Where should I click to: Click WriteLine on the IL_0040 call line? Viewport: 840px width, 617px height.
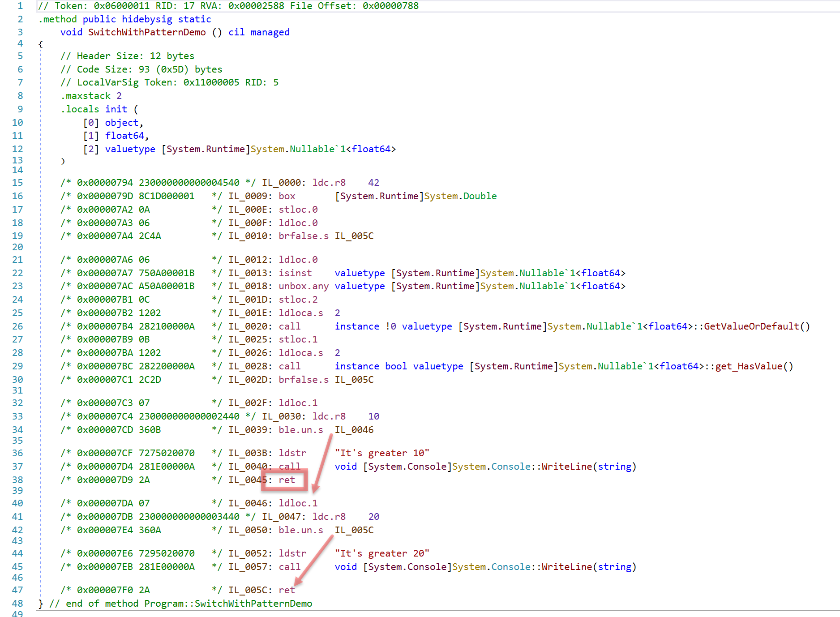point(566,467)
